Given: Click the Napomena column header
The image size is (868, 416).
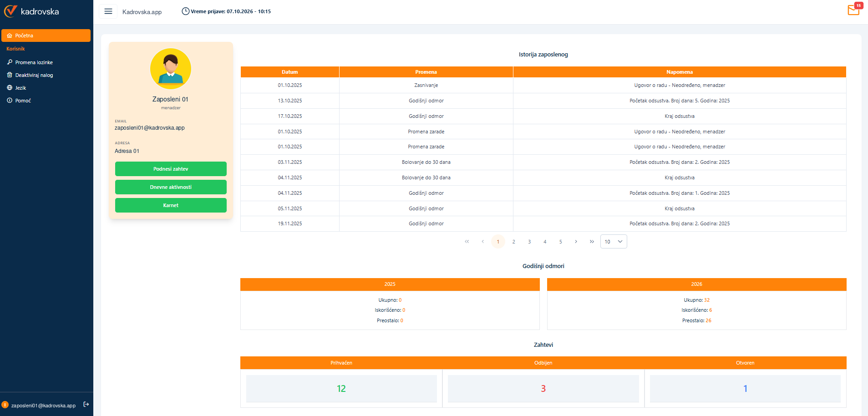Looking at the screenshot, I should pyautogui.click(x=680, y=72).
